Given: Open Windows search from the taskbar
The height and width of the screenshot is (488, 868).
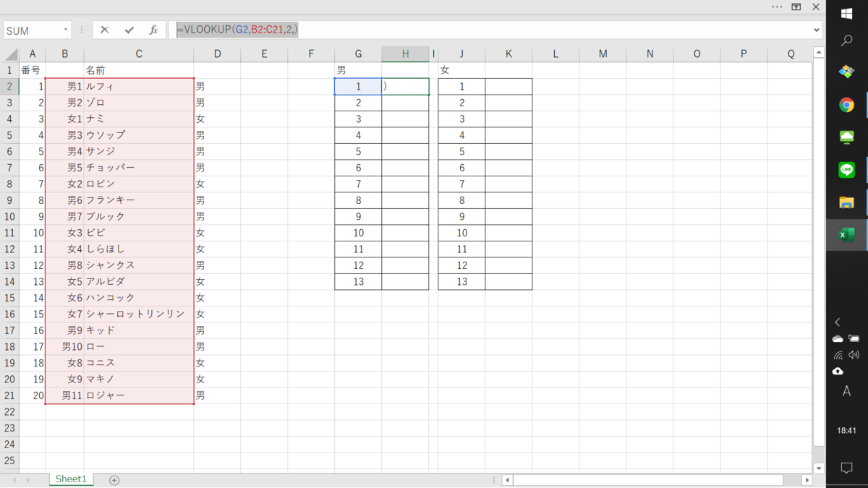Looking at the screenshot, I should (x=846, y=42).
